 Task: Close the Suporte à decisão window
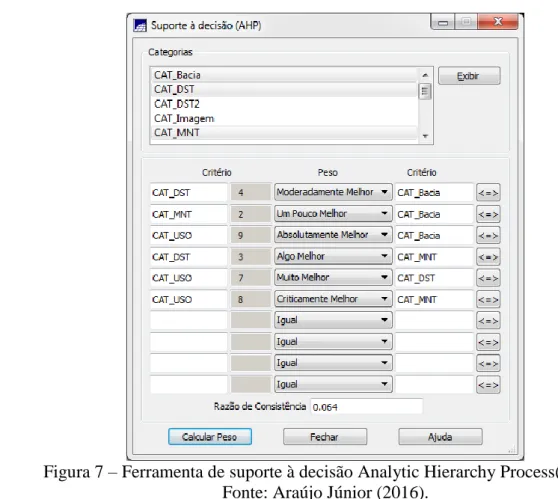pyautogui.click(x=498, y=22)
